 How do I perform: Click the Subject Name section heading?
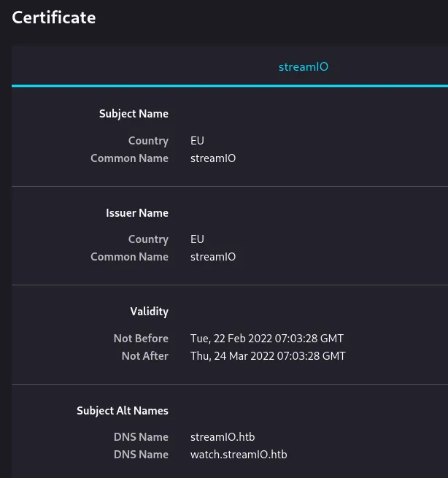click(134, 114)
